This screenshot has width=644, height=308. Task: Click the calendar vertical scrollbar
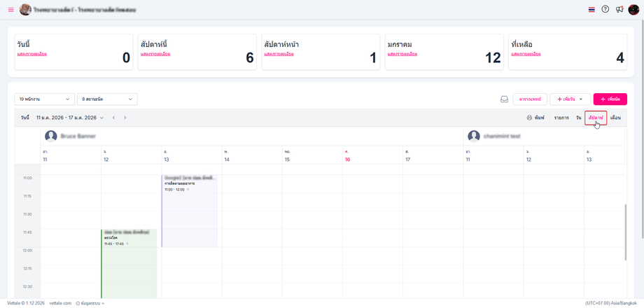626,231
